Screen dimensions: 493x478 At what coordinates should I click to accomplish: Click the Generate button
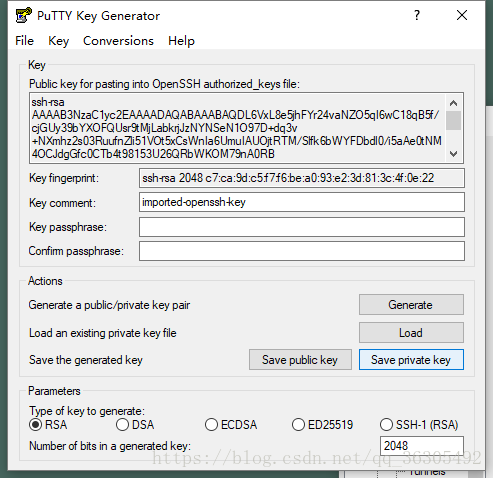[411, 304]
